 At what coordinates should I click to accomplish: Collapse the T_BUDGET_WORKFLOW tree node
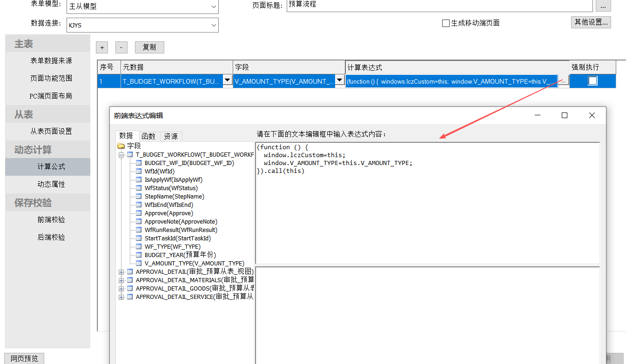[x=121, y=155]
